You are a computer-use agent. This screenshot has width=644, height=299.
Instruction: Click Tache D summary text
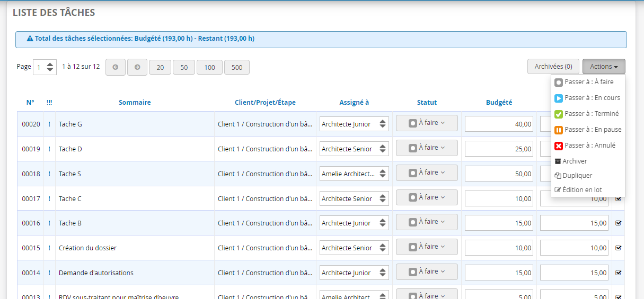(70, 149)
